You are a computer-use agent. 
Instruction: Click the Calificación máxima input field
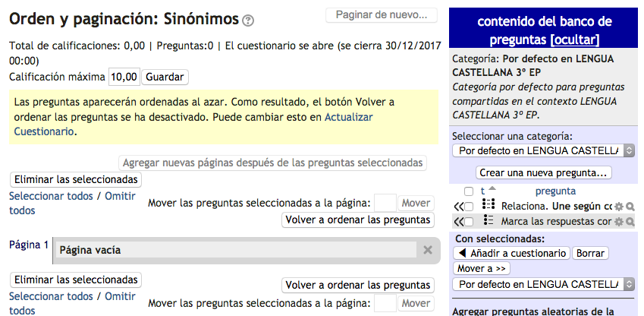click(124, 77)
